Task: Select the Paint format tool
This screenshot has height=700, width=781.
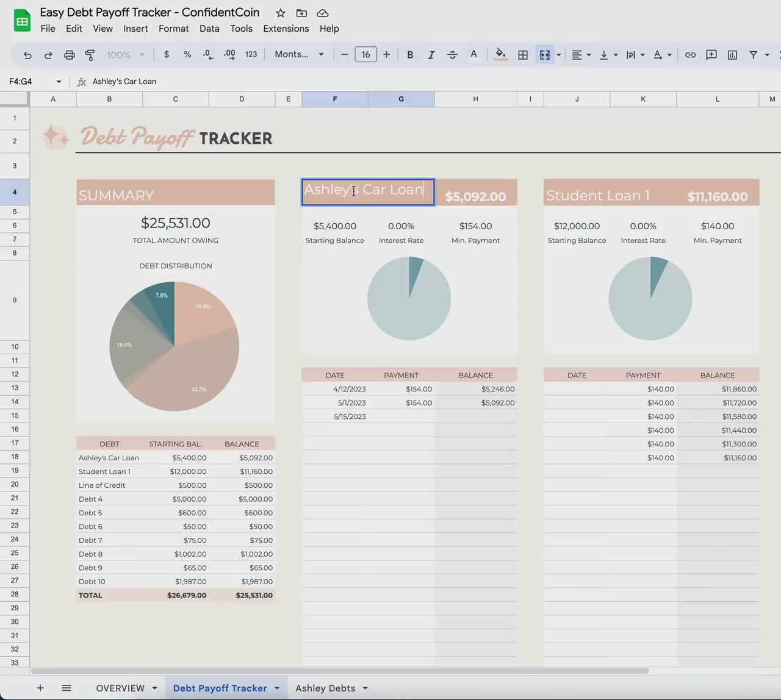Action: tap(90, 55)
